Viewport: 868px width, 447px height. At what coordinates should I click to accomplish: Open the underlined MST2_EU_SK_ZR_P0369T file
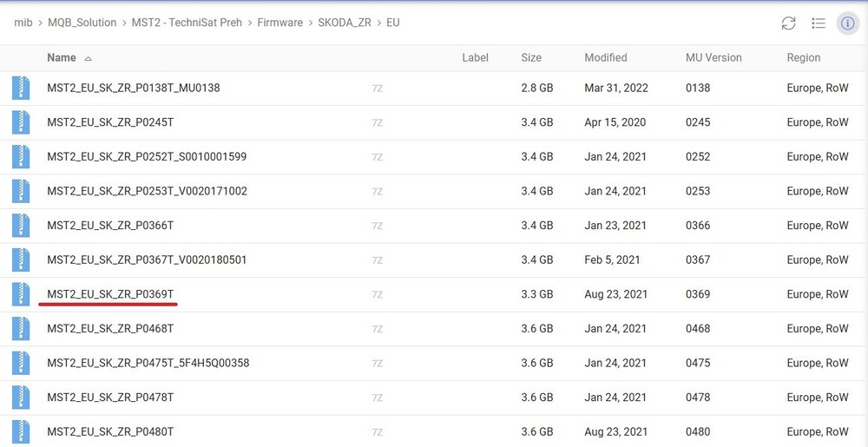pyautogui.click(x=110, y=294)
